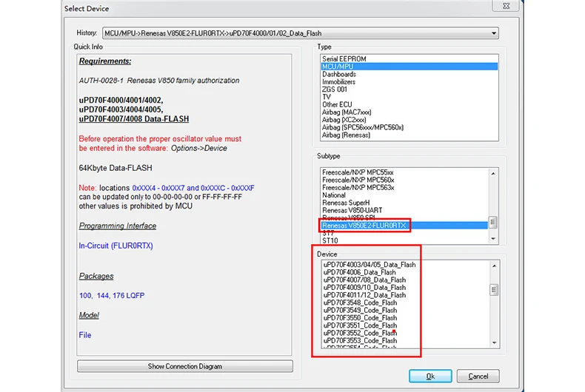This screenshot has height=392, width=585.
Task: Select Airbag (XC2xxx) type
Action: click(x=409, y=120)
